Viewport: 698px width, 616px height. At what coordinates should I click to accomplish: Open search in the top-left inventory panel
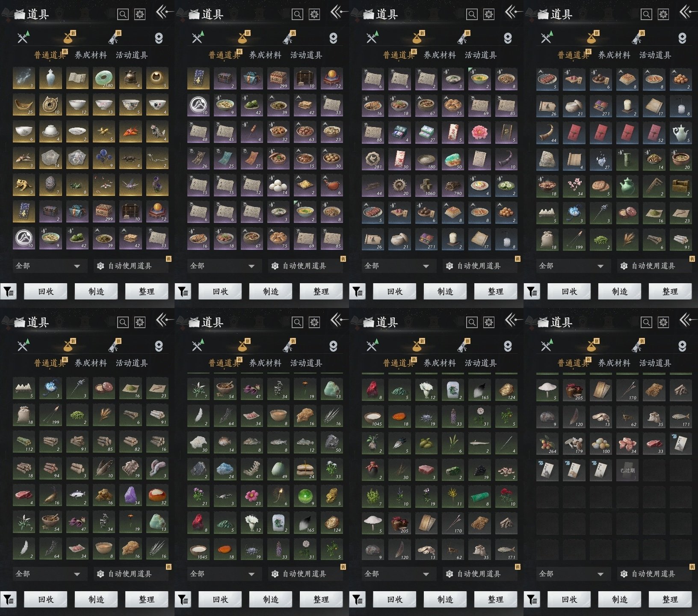pos(123,15)
